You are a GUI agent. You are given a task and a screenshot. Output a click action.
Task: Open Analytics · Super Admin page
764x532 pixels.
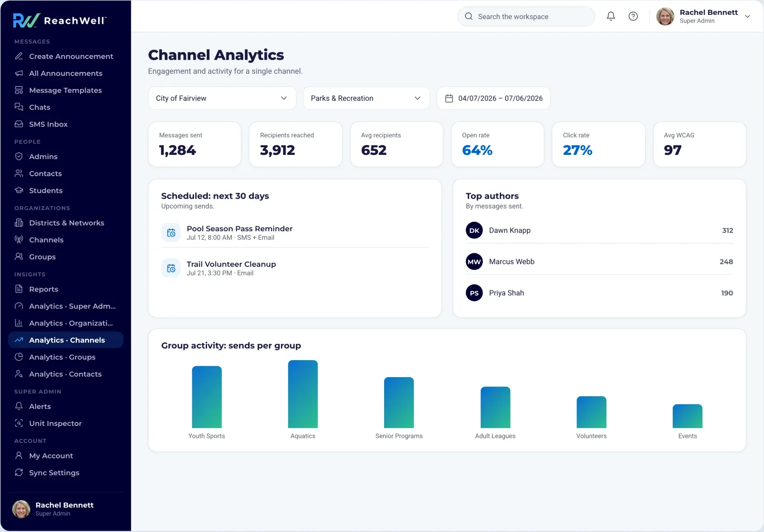(x=66, y=306)
